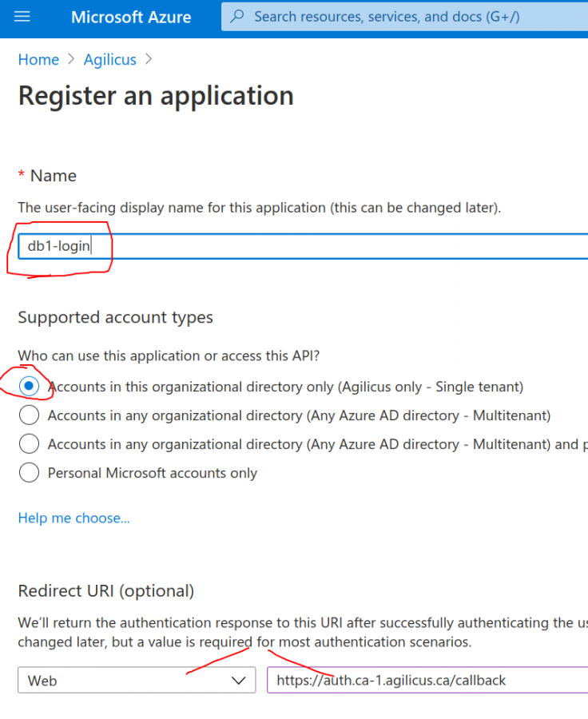This screenshot has height=719, width=588.
Task: Click the user-facing display name description text
Action: [x=260, y=208]
